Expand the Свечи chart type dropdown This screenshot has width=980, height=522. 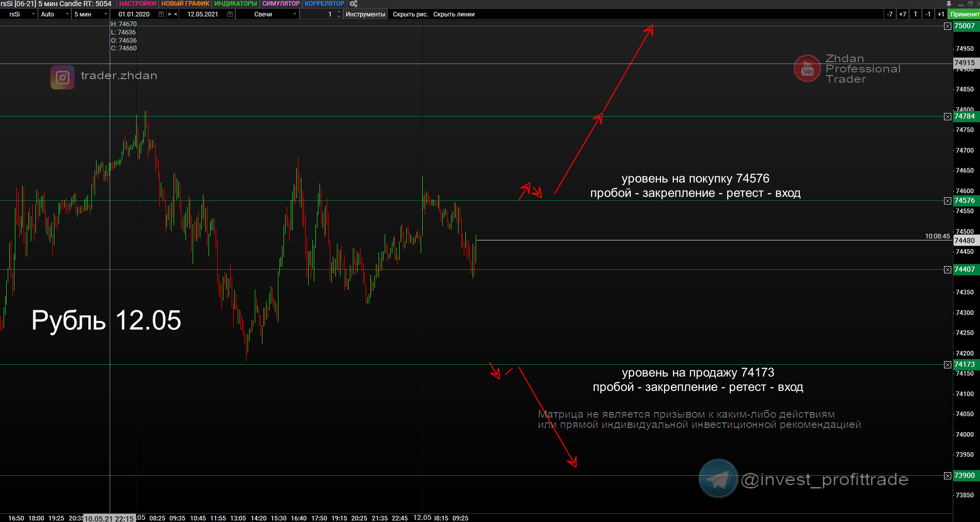[295, 14]
